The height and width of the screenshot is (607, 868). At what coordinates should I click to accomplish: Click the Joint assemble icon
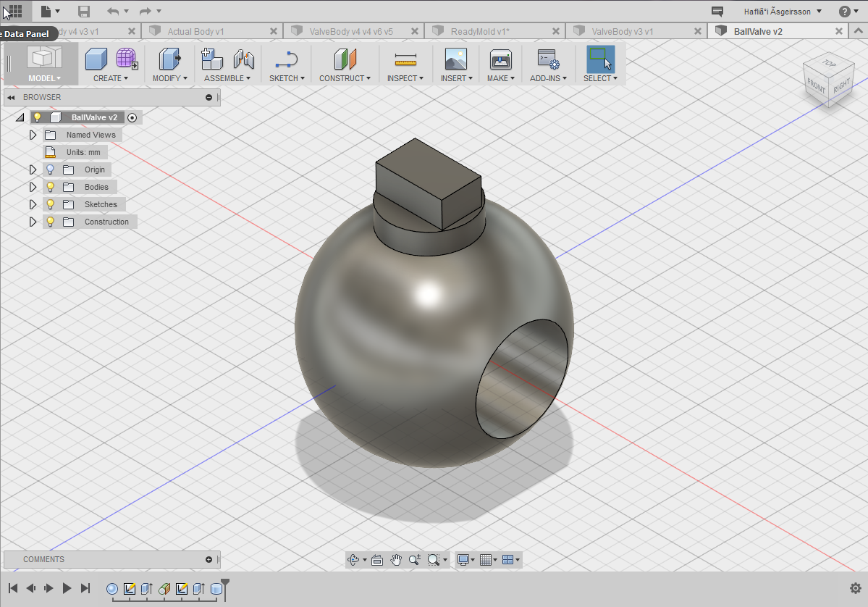click(243, 59)
